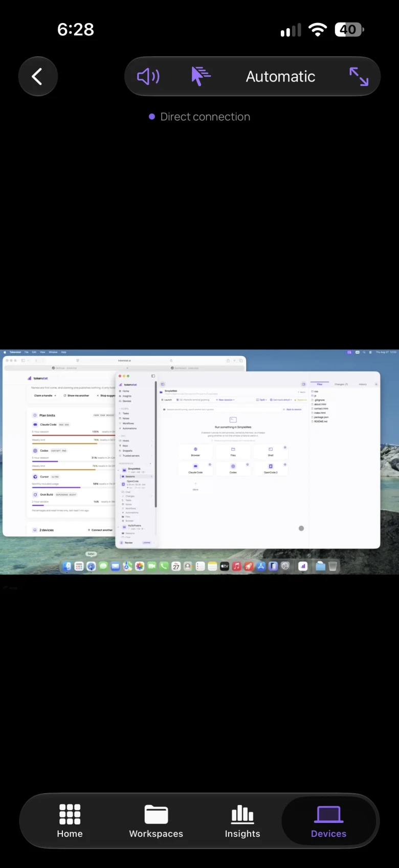Open Messages from the Mac dock
Screen dimensions: 399x868
coord(103,566)
